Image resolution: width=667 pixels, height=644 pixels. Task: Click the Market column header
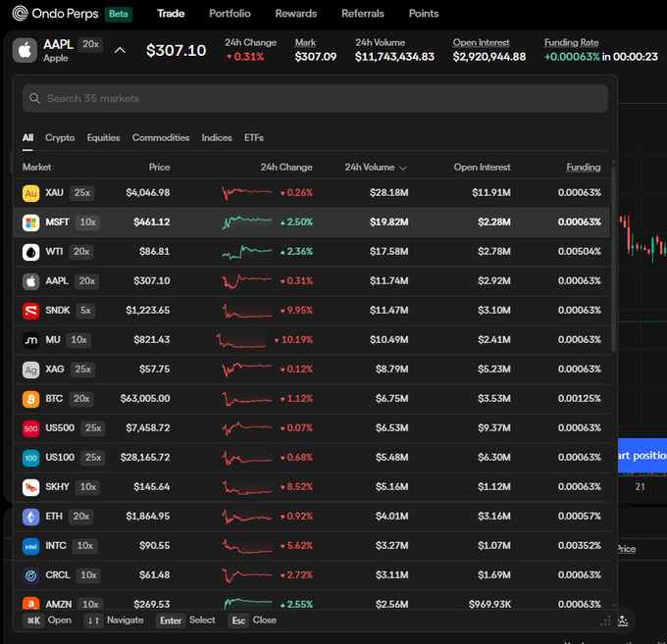[x=37, y=167]
